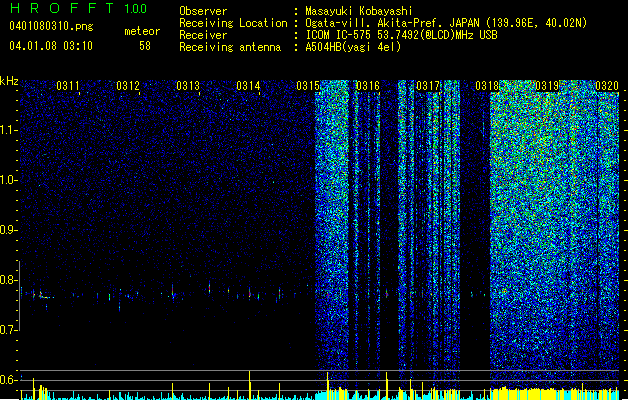Screen dimensions: 629x400
Task: Click the Receiving Location label
Action: (x=233, y=23)
